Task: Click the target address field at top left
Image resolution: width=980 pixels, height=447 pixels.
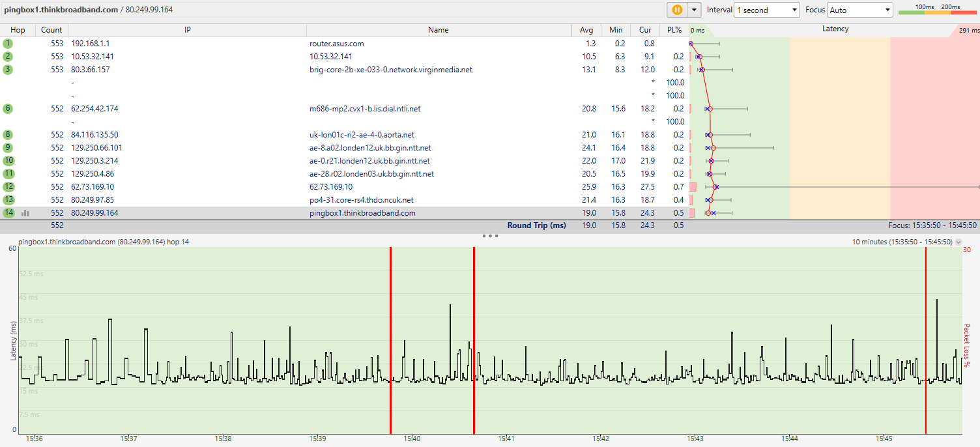Action: pos(332,10)
